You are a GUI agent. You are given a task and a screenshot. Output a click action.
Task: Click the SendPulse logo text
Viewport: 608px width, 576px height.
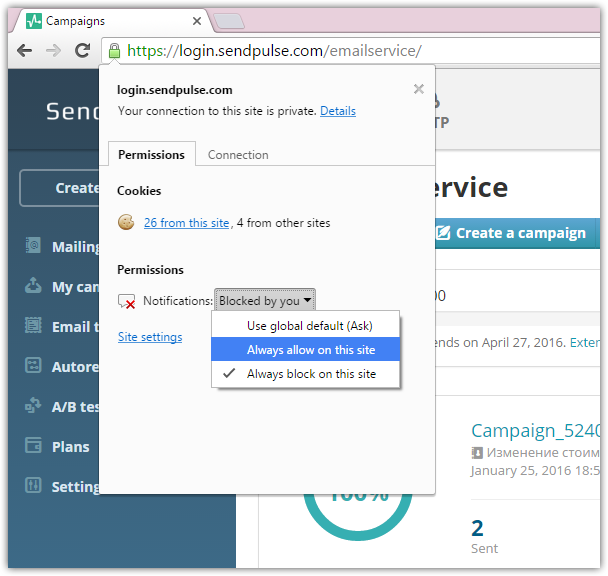(x=73, y=111)
